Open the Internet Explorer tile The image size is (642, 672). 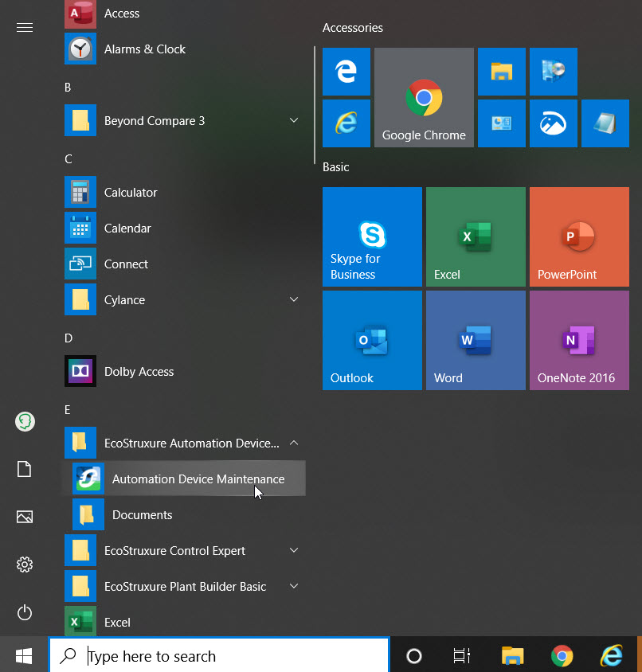(346, 123)
